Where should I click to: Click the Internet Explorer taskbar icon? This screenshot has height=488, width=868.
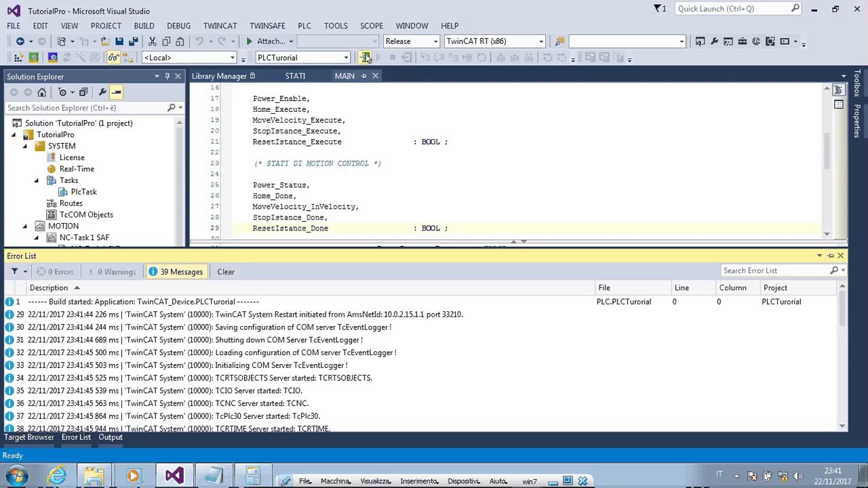[57, 476]
